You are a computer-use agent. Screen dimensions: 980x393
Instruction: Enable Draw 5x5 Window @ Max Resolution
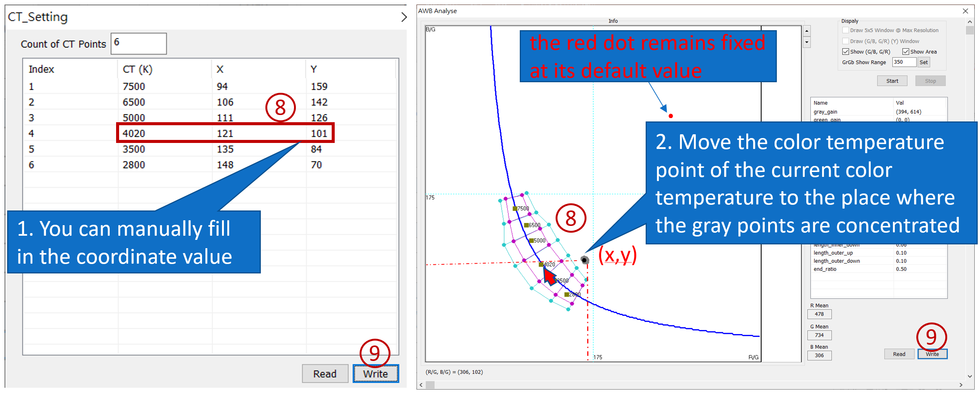pyautogui.click(x=845, y=31)
